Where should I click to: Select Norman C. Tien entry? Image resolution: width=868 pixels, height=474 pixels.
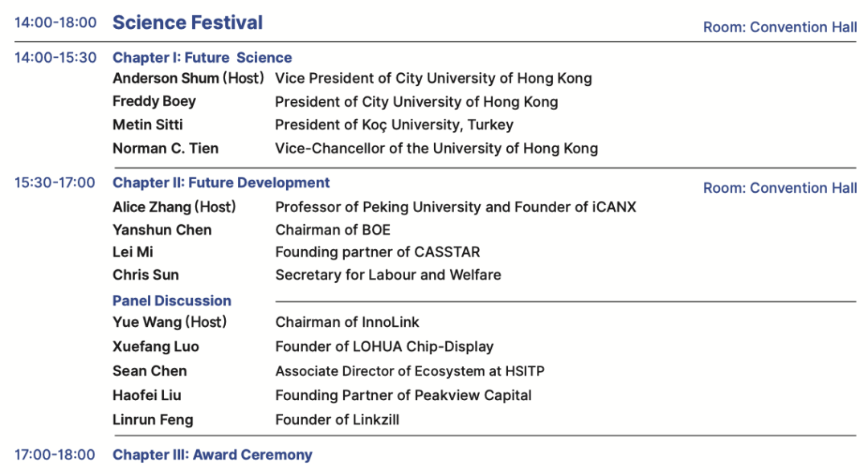166,149
